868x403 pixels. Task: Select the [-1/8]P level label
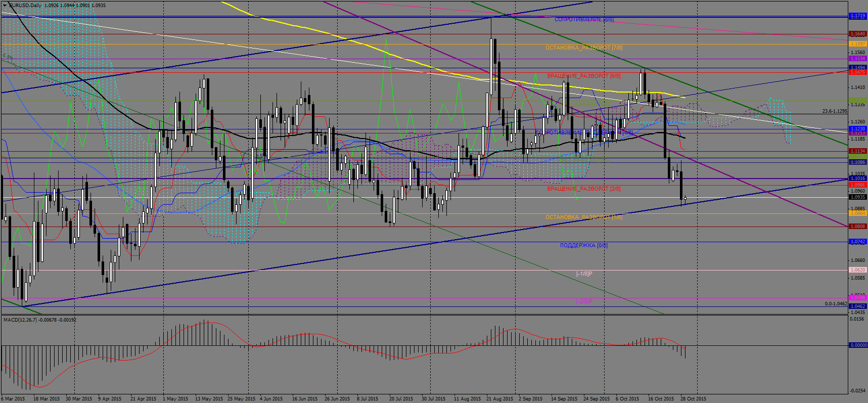(x=584, y=274)
